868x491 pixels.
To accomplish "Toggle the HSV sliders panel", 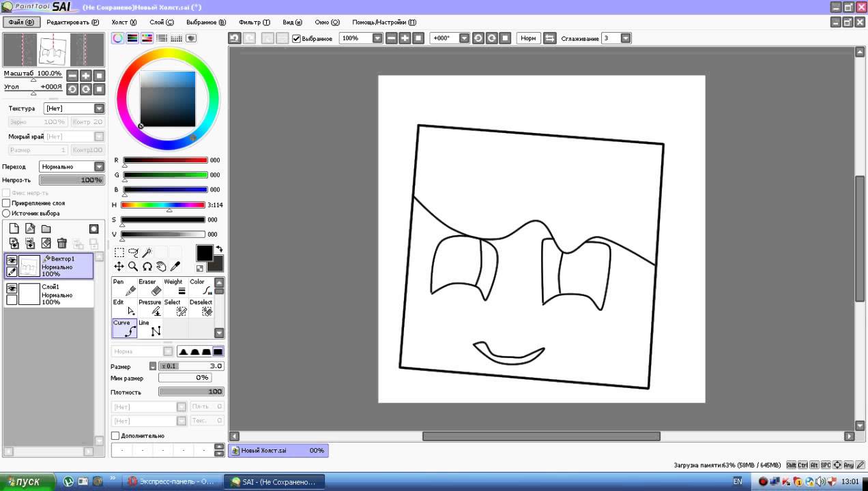I will [x=147, y=38].
